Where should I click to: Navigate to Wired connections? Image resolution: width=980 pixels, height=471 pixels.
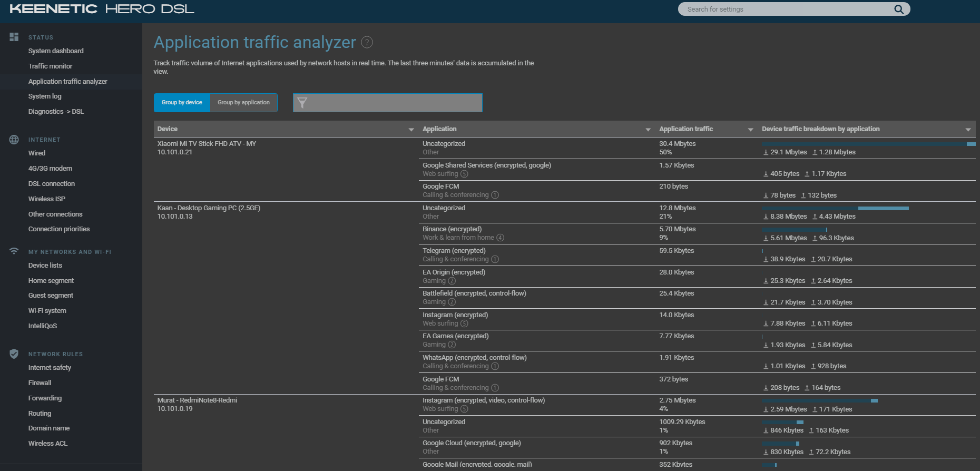[37, 153]
